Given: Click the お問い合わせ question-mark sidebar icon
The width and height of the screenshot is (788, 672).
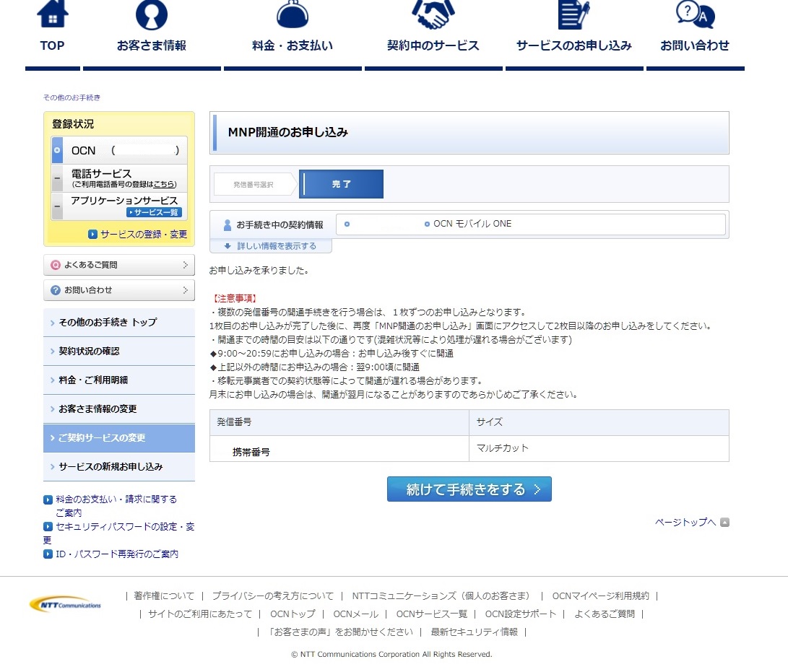Looking at the screenshot, I should tap(56, 290).
